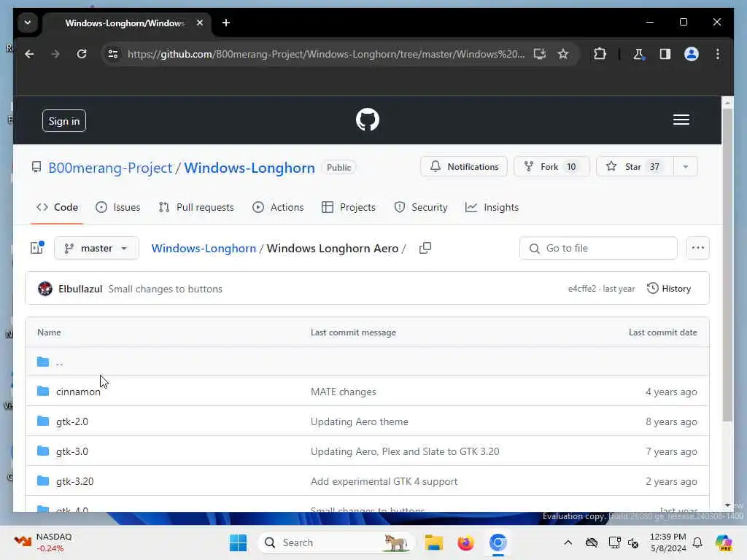Image resolution: width=747 pixels, height=560 pixels.
Task: Open the cinnamon folder
Action: tap(78, 392)
